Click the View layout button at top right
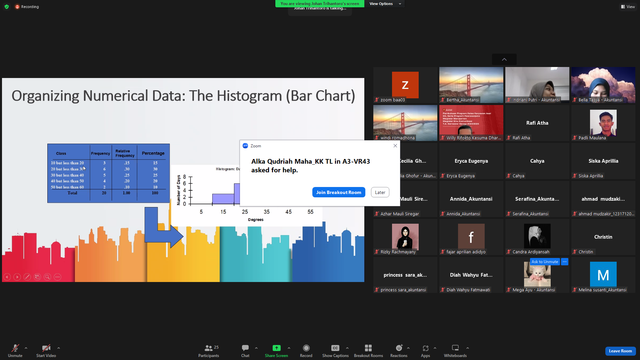 (628, 7)
